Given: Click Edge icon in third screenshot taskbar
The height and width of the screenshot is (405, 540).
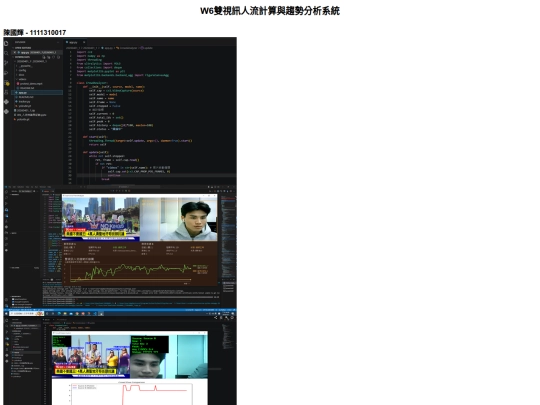Looking at the screenshot, I should click(60, 314).
